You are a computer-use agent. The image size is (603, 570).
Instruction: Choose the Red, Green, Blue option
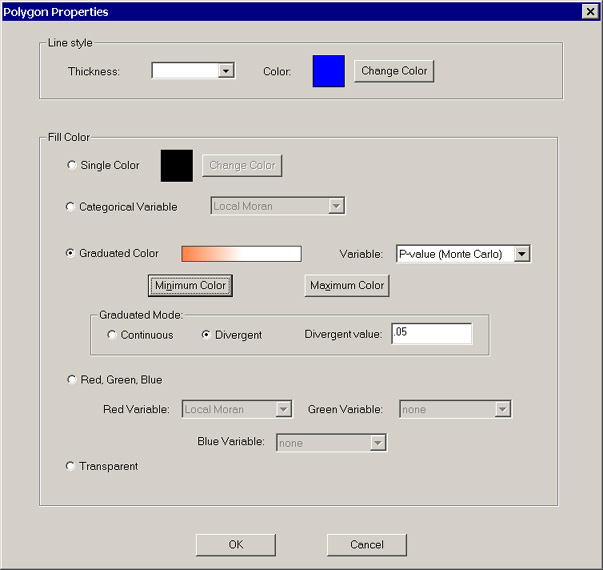tap(71, 380)
